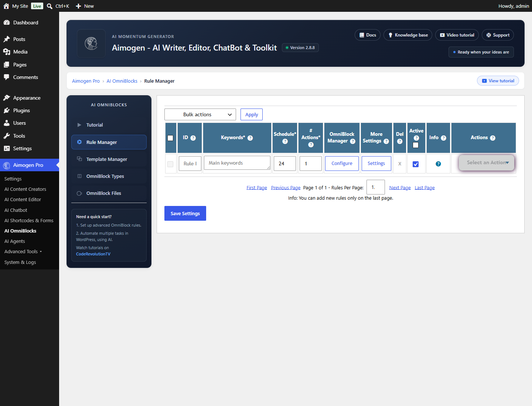Click the Previous Page link
Screen dimensions: 532x406
click(286, 187)
